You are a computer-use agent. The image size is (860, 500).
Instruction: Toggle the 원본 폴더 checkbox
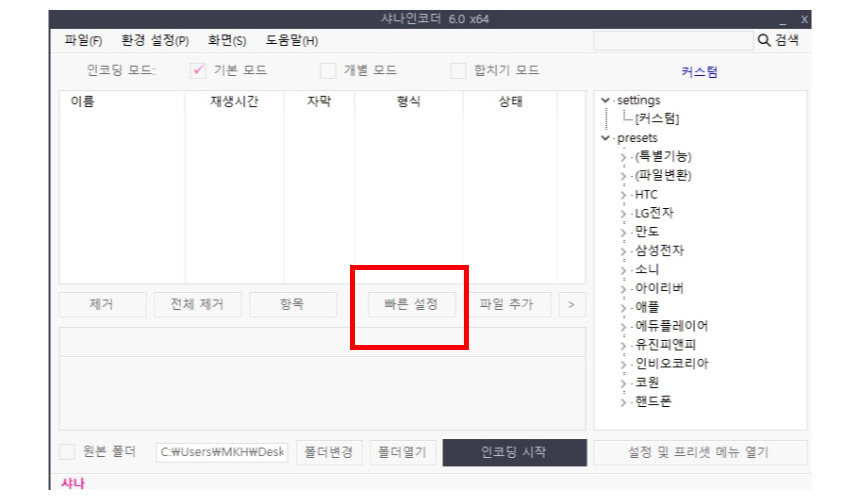67,452
